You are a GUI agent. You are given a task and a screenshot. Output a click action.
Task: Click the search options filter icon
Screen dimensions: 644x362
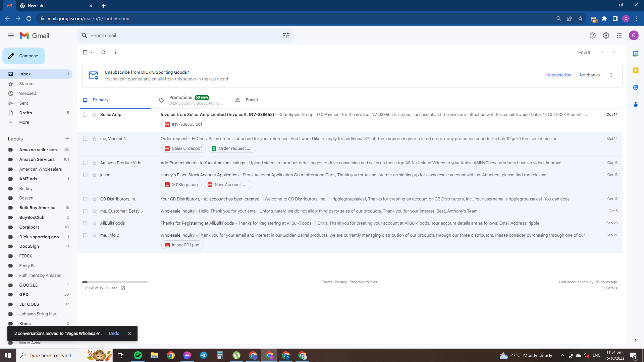[286, 36]
